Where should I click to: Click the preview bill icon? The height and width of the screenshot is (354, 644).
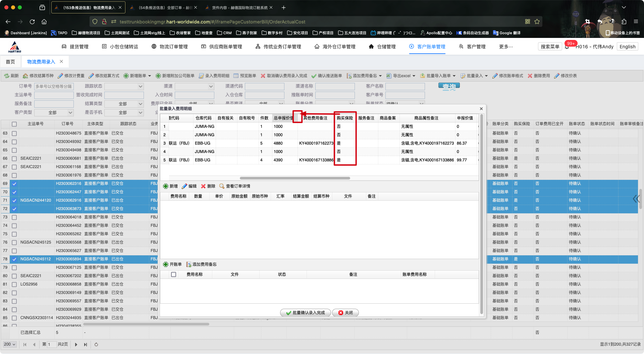click(x=236, y=76)
